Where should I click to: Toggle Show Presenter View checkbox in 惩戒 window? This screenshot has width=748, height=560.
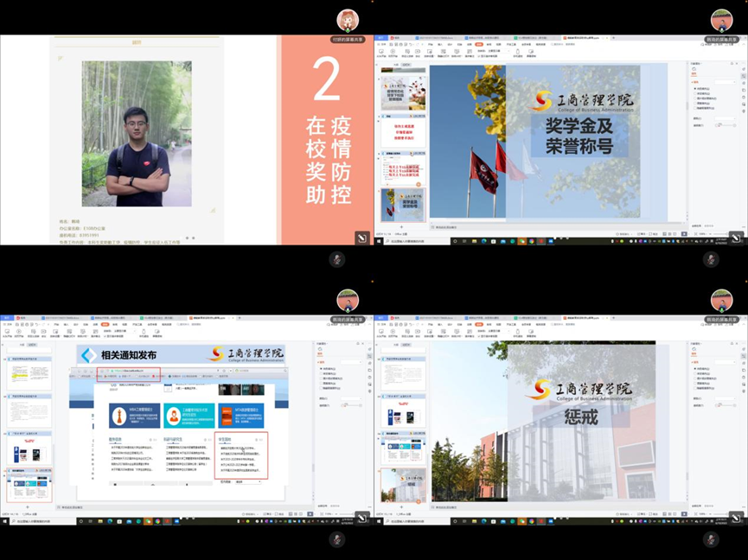(479, 336)
